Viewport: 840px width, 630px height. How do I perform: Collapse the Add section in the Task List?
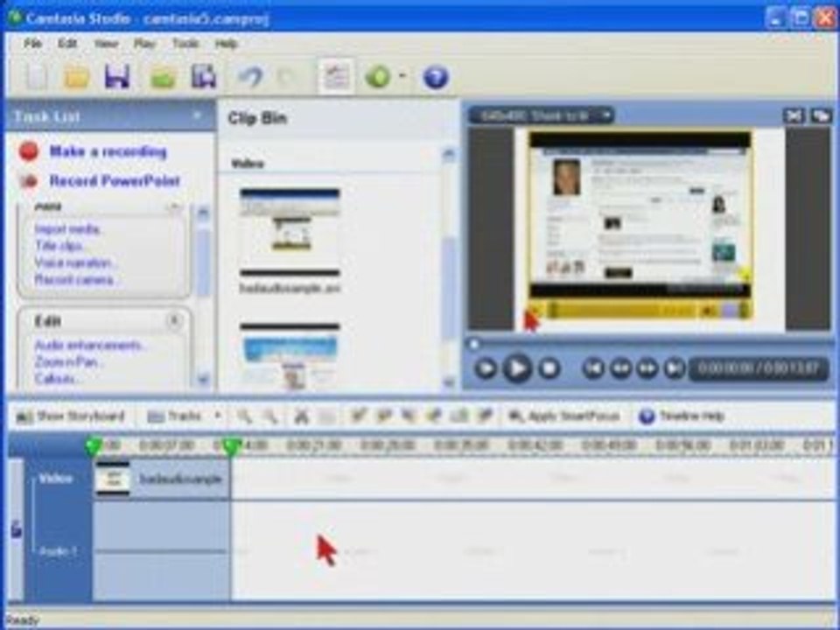[174, 206]
